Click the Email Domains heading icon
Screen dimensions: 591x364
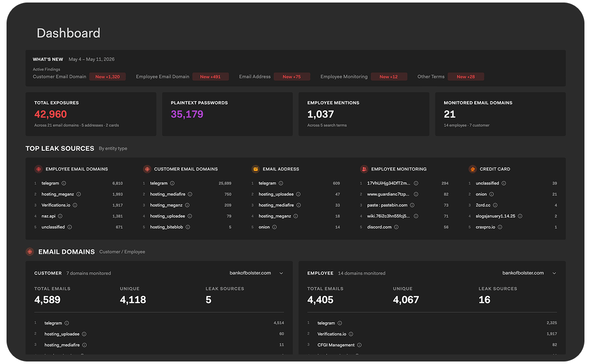tap(30, 251)
